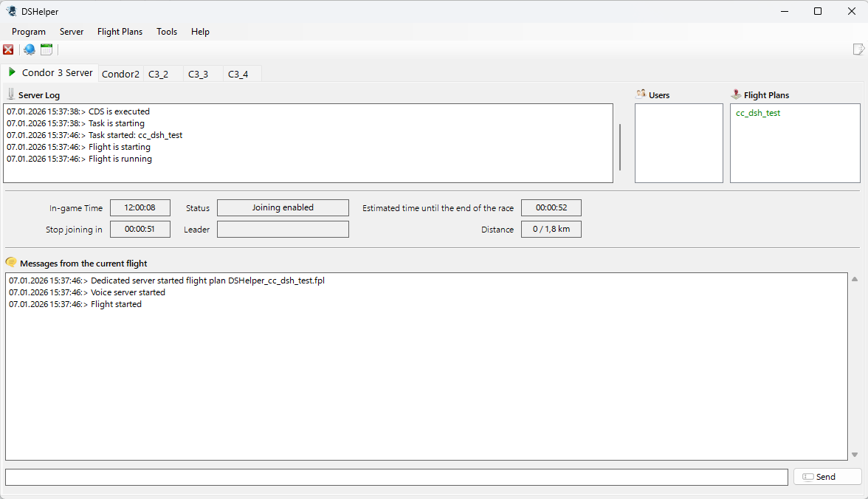Open the green calendar scheduler toolbar icon
This screenshot has height=499, width=868.
click(x=46, y=49)
